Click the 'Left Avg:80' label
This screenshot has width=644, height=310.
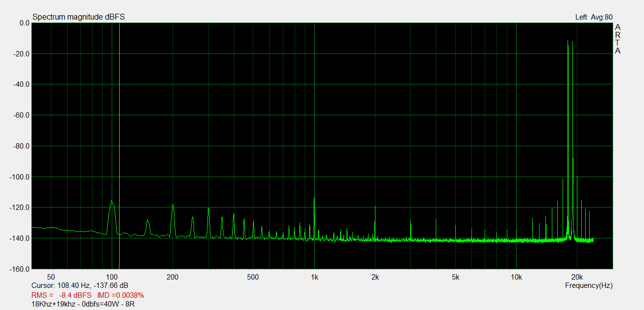pos(594,17)
